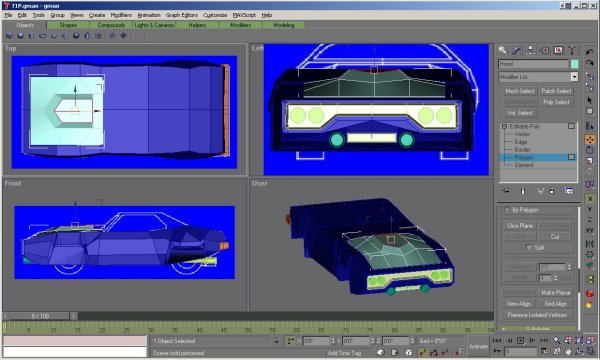Screen dimensions: 600x360
Task: Open the Create panel wand icon
Action: click(x=502, y=50)
